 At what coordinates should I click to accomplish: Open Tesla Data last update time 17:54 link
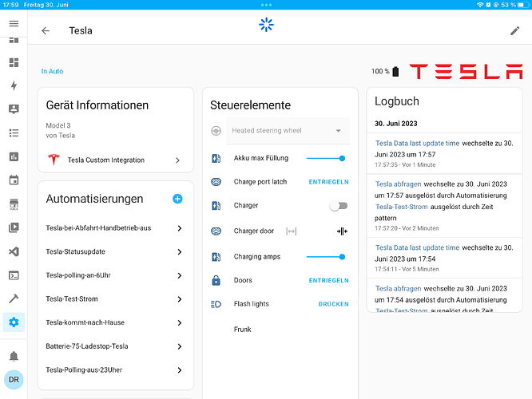[x=417, y=248]
